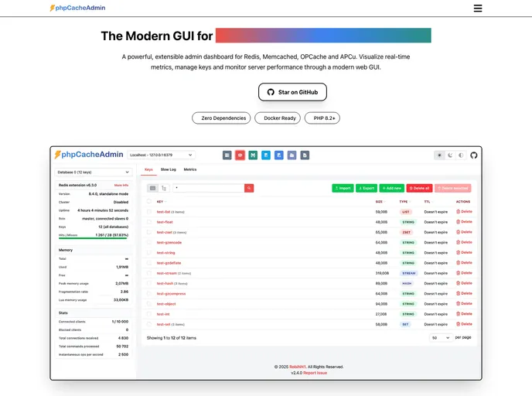The height and width of the screenshot is (396, 532).
Task: Open the royal-blue dashboard icon before purple one
Action: click(x=279, y=155)
